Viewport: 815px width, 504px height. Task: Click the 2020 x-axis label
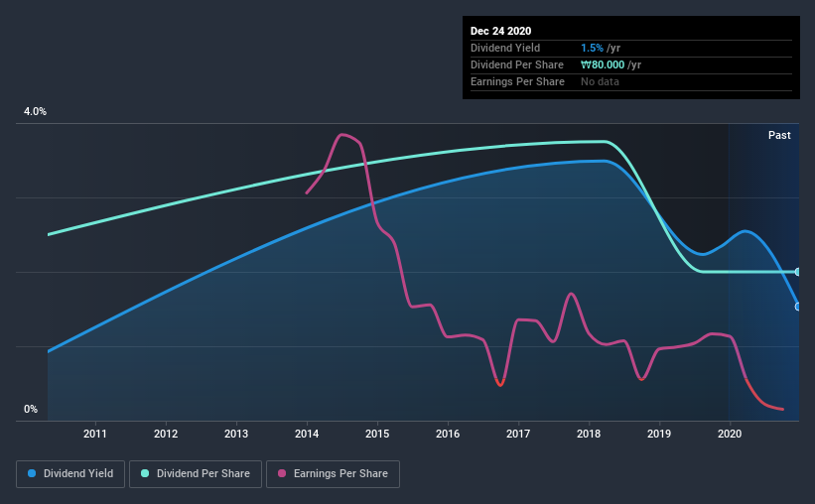click(x=730, y=434)
